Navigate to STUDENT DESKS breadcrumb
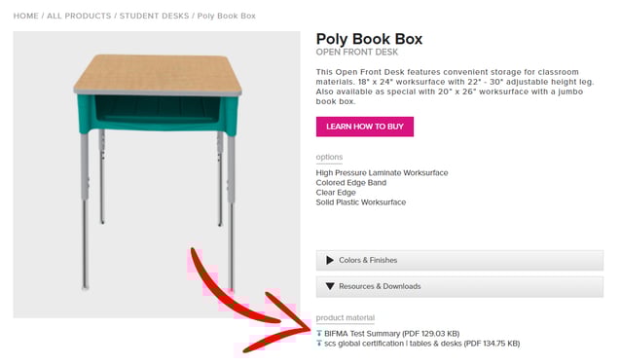The image size is (621, 364). [x=154, y=16]
